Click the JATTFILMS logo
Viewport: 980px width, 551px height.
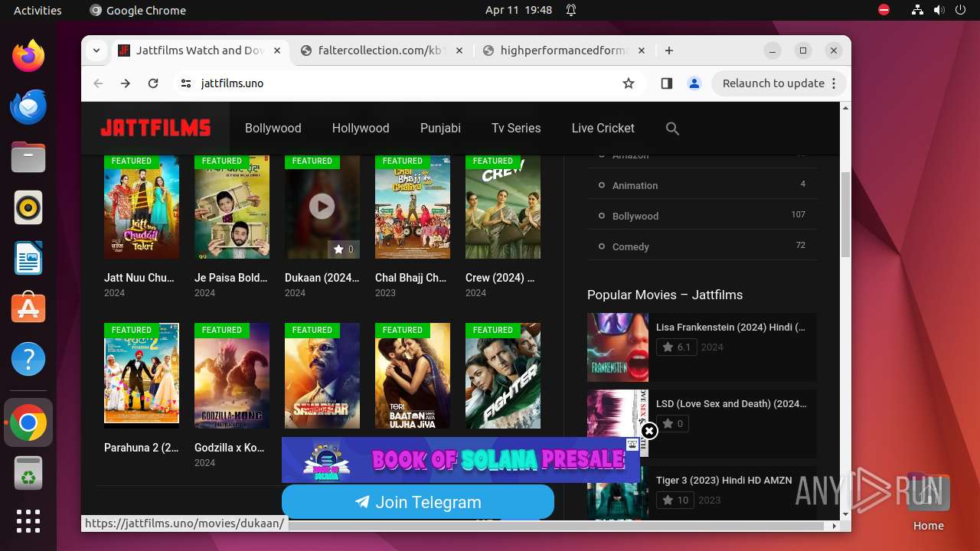(x=155, y=128)
